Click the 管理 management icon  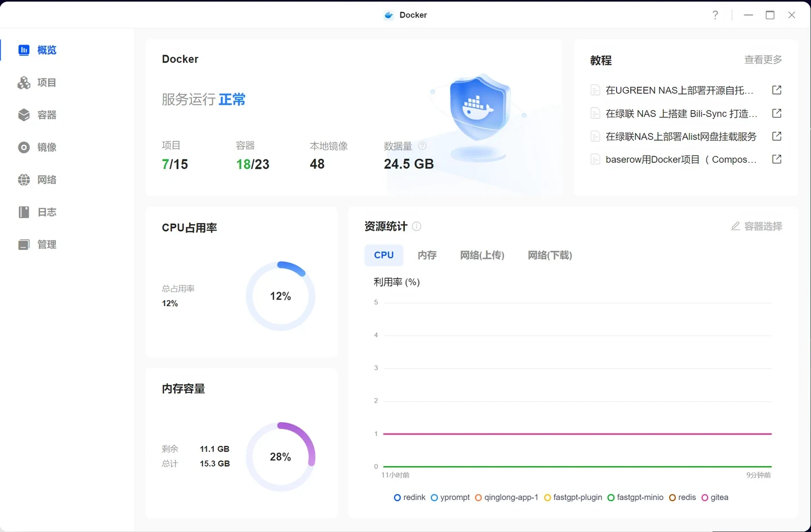click(x=24, y=244)
